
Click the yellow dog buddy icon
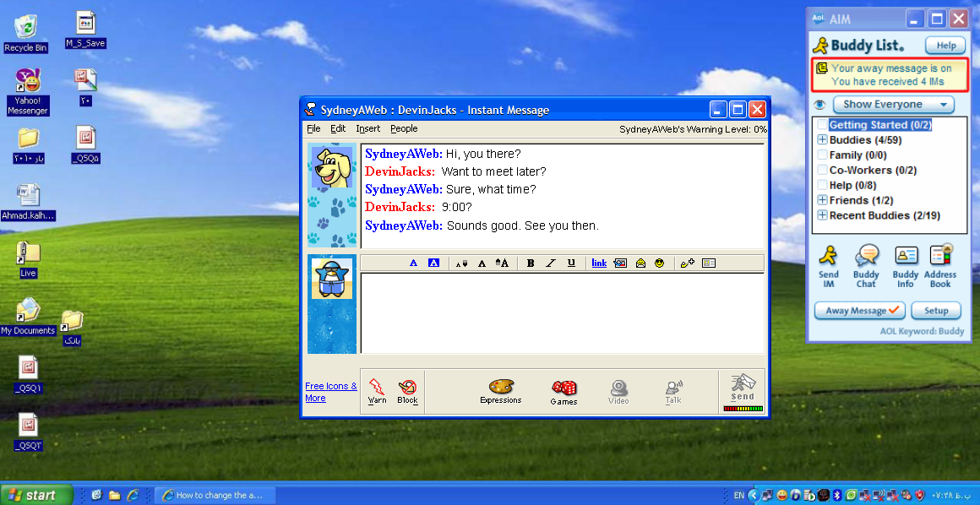pyautogui.click(x=332, y=167)
